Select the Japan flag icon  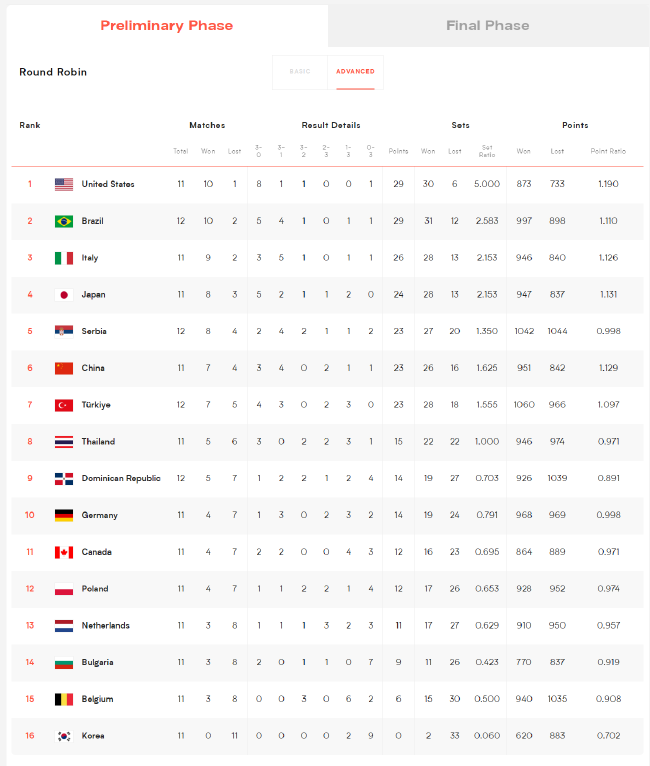(x=64, y=295)
